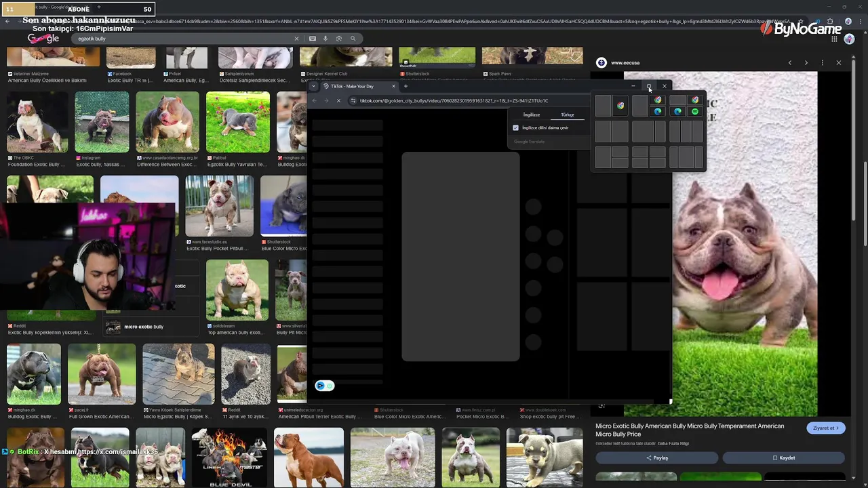This screenshot has height=488, width=868.
Task: Open Chrome three-dot menu in background window
Action: (x=860, y=22)
